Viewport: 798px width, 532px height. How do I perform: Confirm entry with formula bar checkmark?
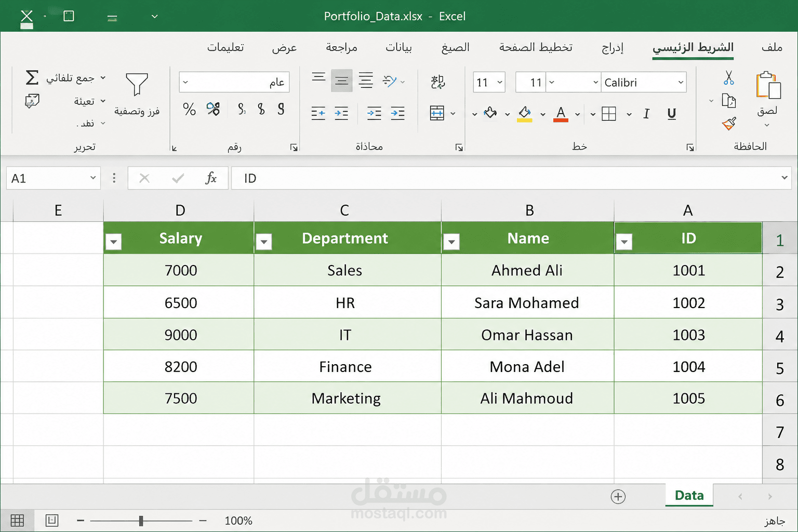tap(178, 178)
